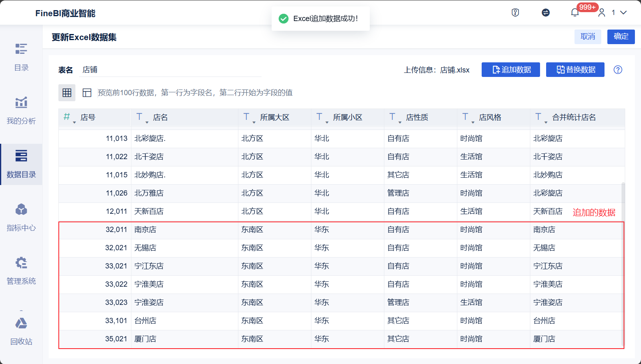This screenshot has width=641, height=364.
Task: Click the 追加数据 button
Action: (x=511, y=70)
